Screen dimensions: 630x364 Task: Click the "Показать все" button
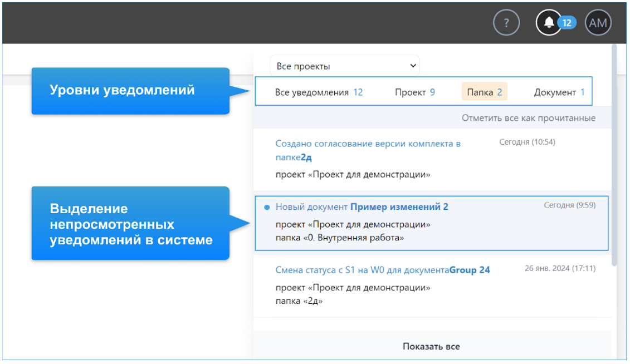coord(431,346)
